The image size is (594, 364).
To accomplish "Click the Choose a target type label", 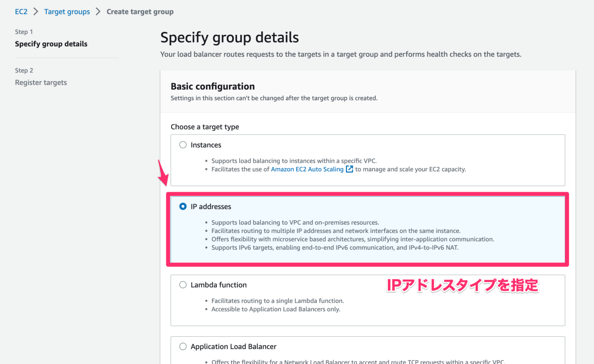I will tap(205, 127).
